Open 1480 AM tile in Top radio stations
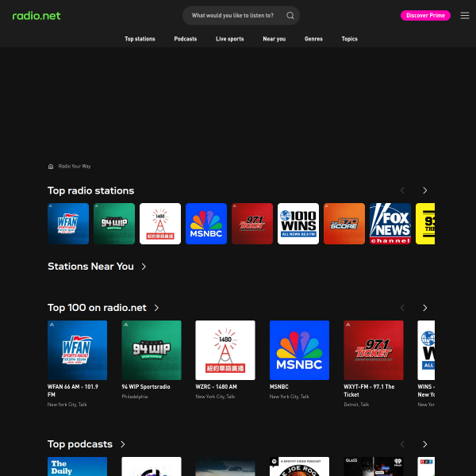This screenshot has width=476, height=476. [x=160, y=224]
